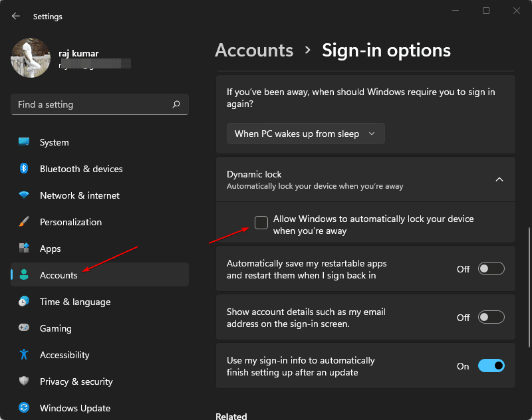This screenshot has height=420, width=532.
Task: Open Windows Update page
Action: (x=100, y=407)
